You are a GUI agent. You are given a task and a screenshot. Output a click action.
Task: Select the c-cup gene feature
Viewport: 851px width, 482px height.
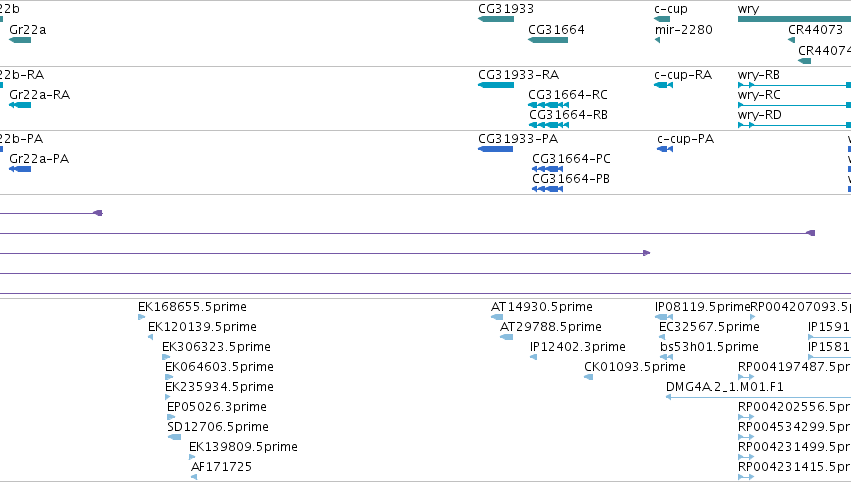(x=662, y=19)
